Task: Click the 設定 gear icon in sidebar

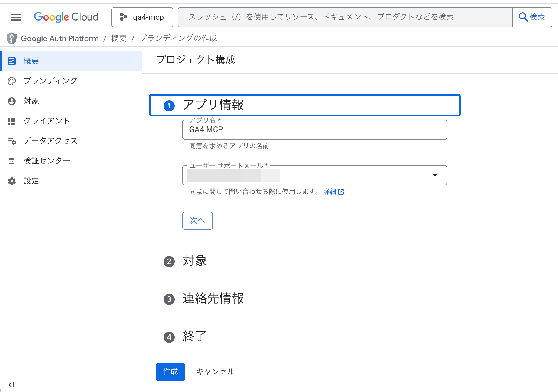Action: pos(12,181)
